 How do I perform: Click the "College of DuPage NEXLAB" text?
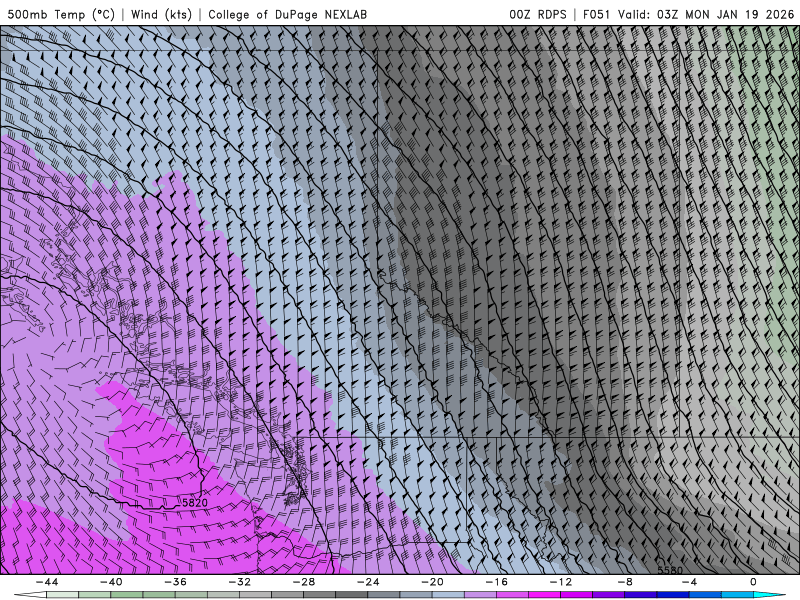pyautogui.click(x=287, y=14)
